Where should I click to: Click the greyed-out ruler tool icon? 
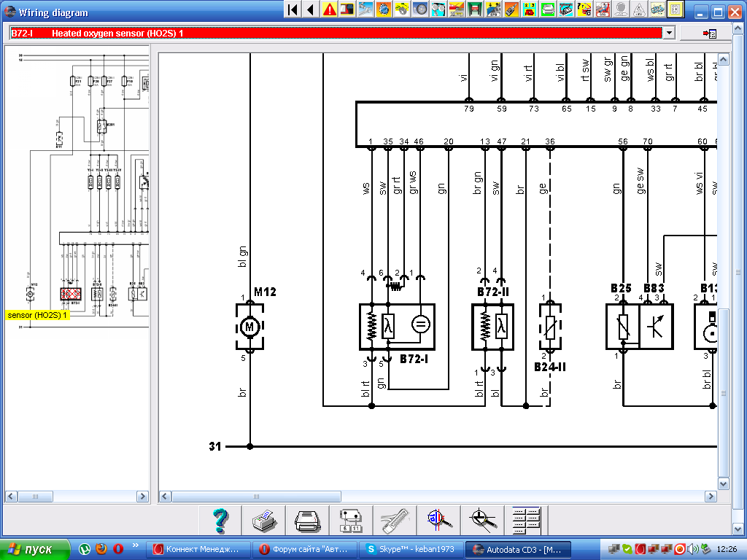(395, 521)
